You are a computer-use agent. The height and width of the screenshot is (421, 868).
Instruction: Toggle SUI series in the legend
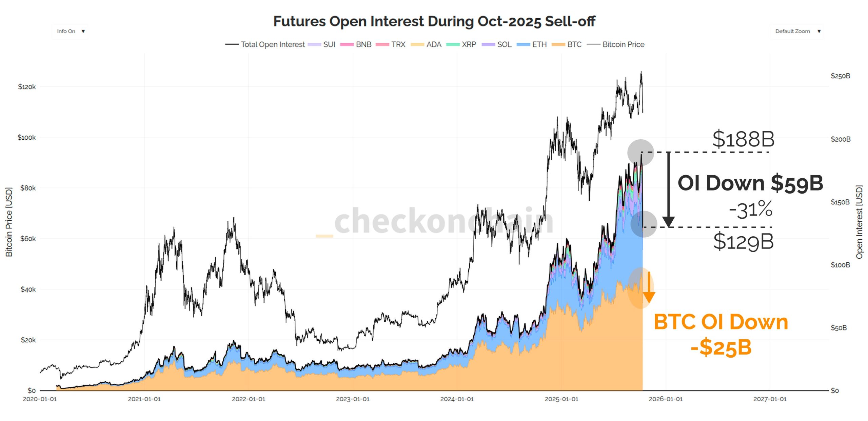point(321,44)
